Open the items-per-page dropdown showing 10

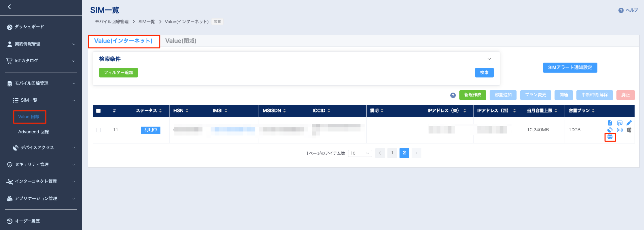[x=360, y=153]
